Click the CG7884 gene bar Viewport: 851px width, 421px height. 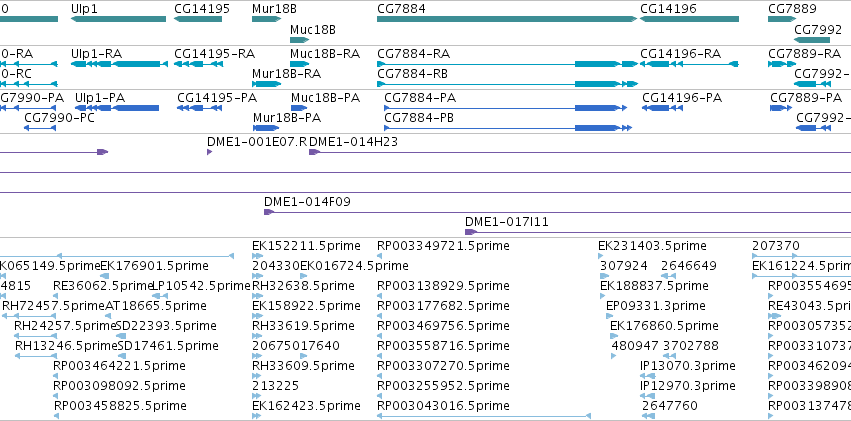click(x=507, y=20)
